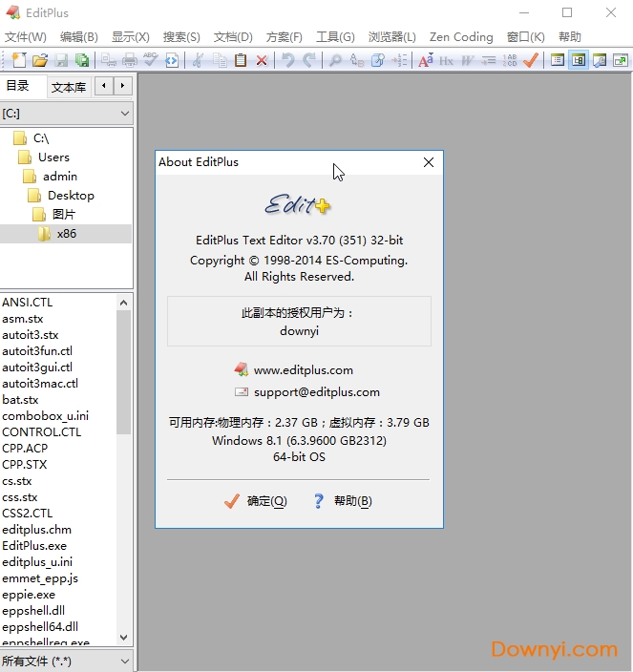The height and width of the screenshot is (672, 633).
Task: Toggle line numbers 1AB 2CD icon
Action: (510, 60)
